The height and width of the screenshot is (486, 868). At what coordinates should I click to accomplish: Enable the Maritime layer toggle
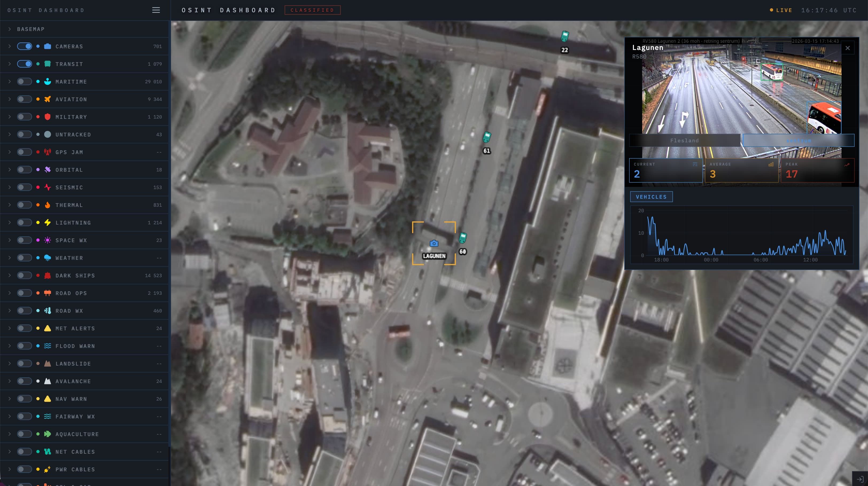[x=25, y=81]
